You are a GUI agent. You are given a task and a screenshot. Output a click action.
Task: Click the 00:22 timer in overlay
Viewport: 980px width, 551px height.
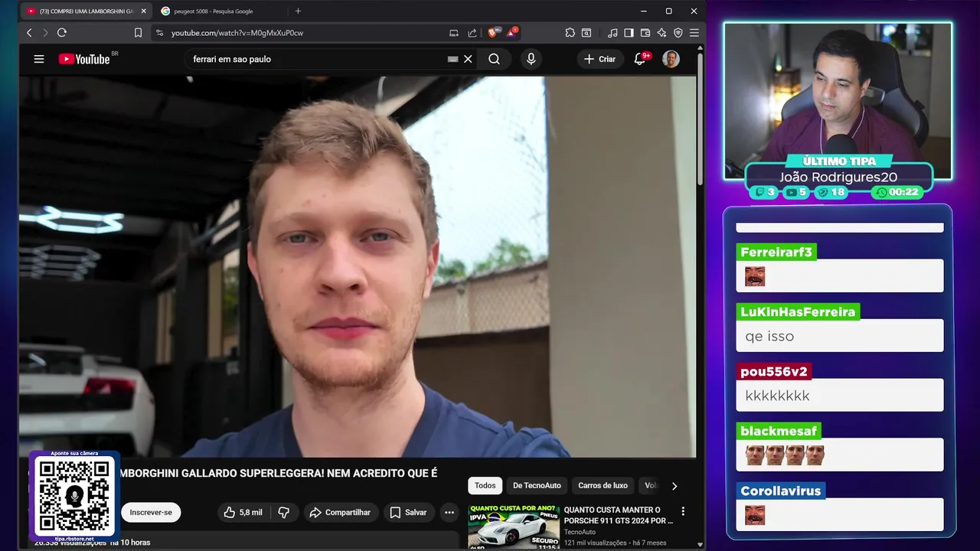[897, 192]
